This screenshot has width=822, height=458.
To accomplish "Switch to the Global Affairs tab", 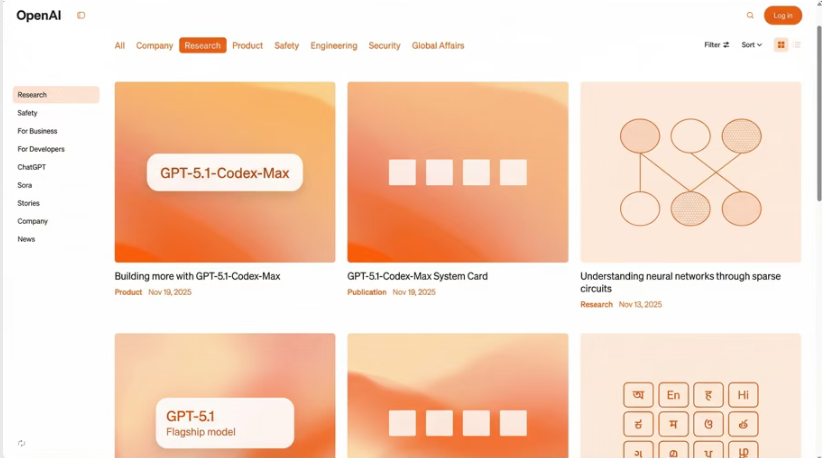I will coord(438,45).
